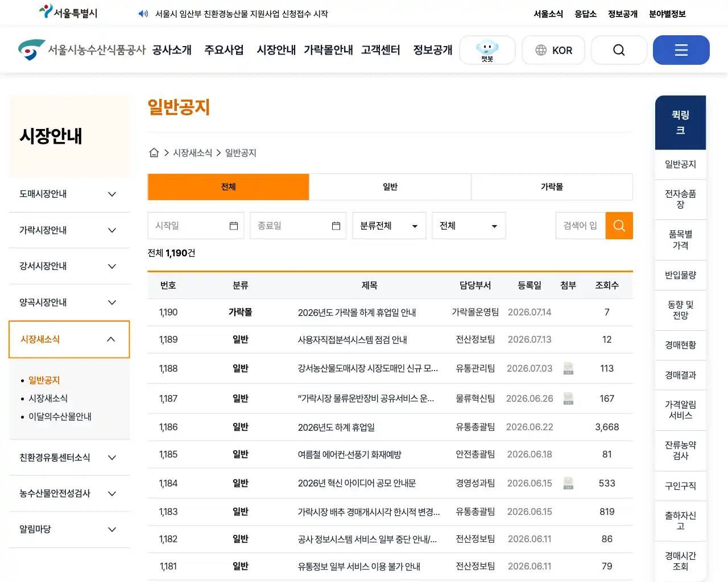Click the 시작일 date input

pos(196,226)
